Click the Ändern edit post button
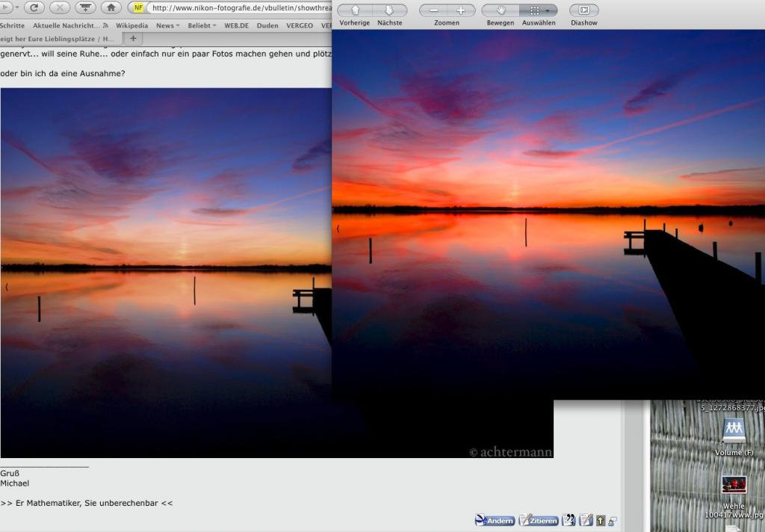Screen dimensions: 765x532 click(x=495, y=520)
